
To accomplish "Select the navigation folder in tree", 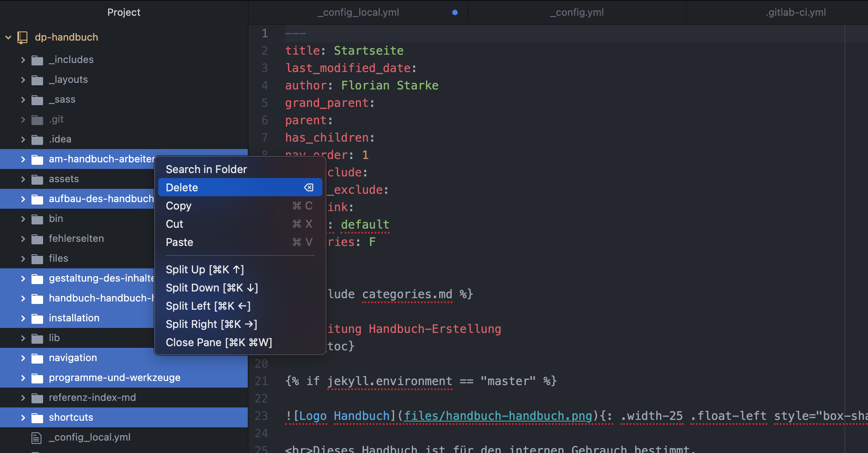I will 73,358.
